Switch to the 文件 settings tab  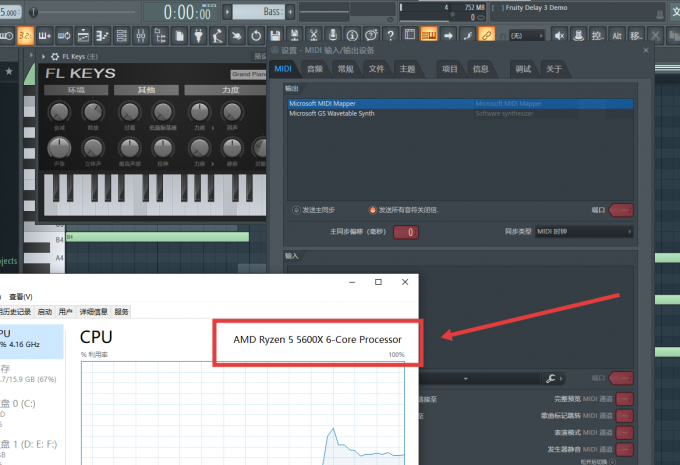click(x=376, y=69)
